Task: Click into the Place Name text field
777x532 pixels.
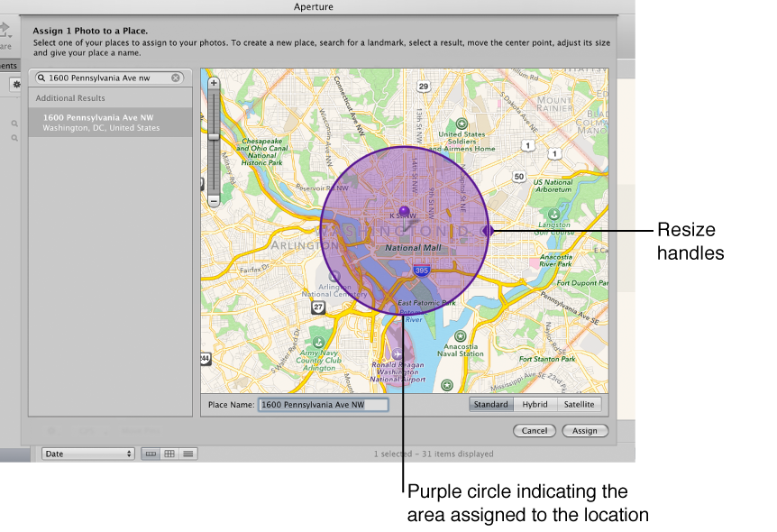Action: point(323,406)
